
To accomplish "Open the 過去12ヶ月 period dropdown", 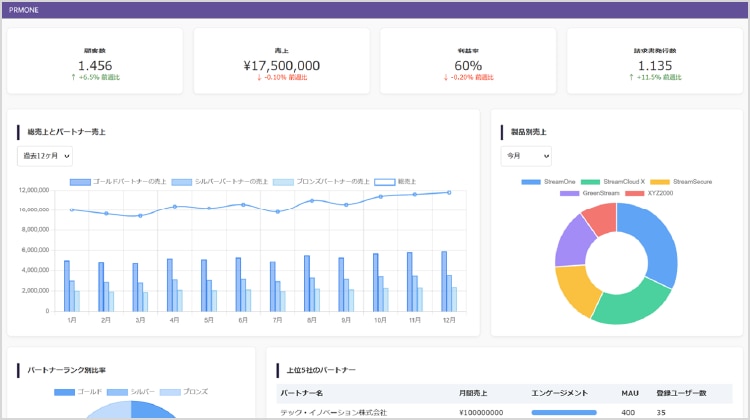I will (45, 157).
